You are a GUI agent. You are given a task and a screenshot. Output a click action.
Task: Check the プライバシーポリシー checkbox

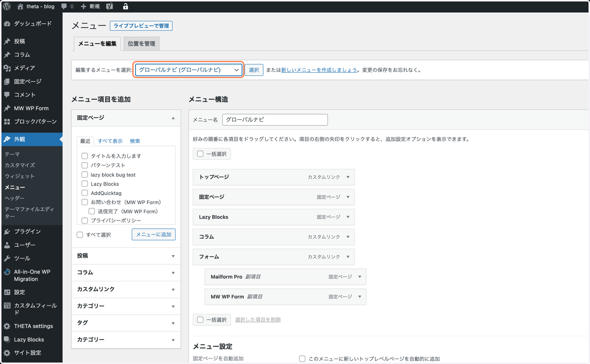point(85,221)
